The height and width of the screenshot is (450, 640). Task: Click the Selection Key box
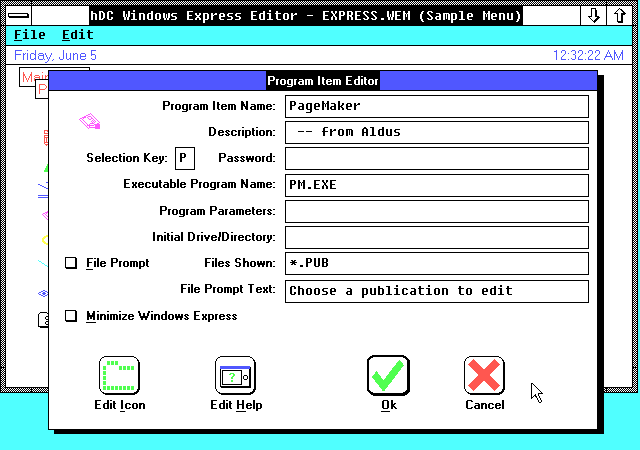coord(185,158)
